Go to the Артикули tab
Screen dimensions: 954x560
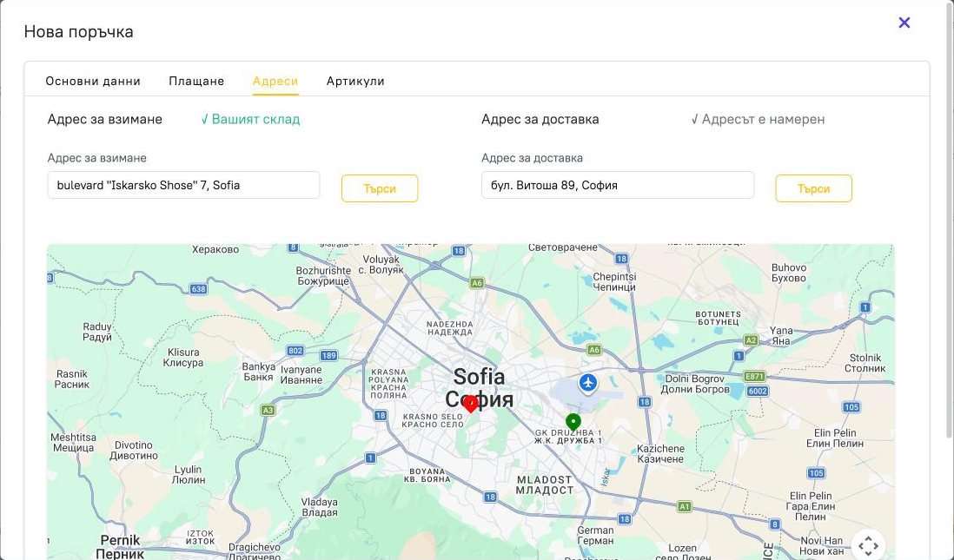click(x=355, y=81)
